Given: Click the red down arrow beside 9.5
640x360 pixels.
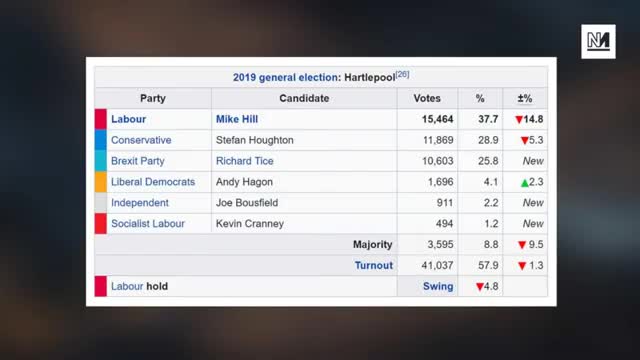Looking at the screenshot, I should click(x=522, y=245).
